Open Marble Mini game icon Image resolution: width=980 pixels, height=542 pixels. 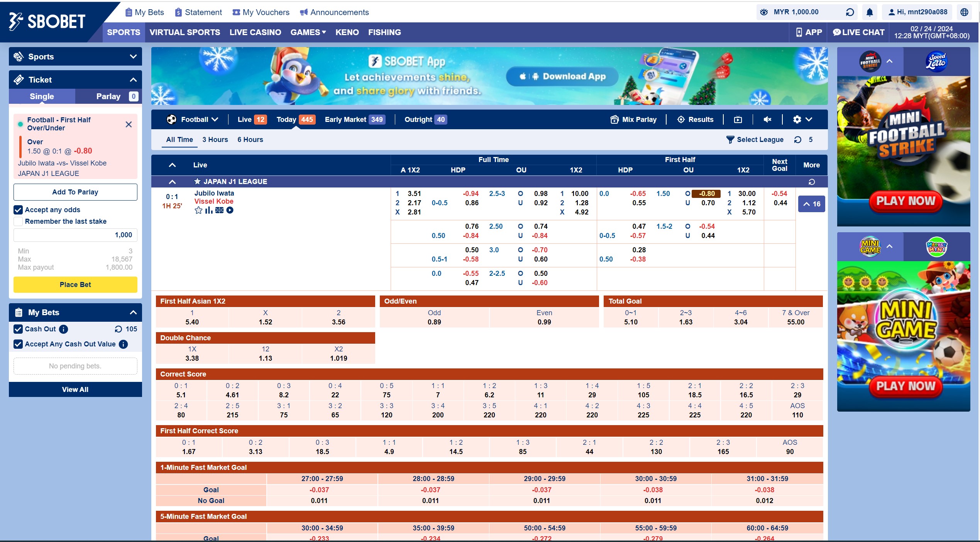pyautogui.click(x=936, y=247)
